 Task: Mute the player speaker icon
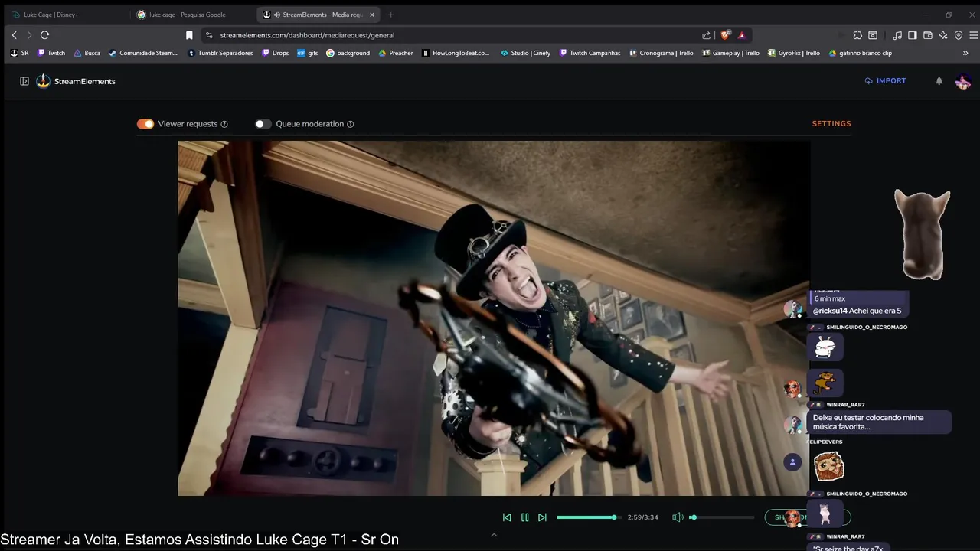(678, 517)
